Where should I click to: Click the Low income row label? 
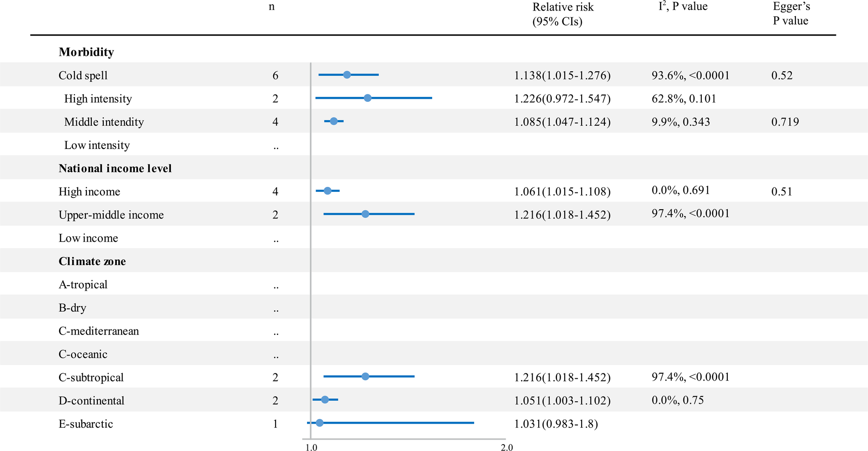88,238
